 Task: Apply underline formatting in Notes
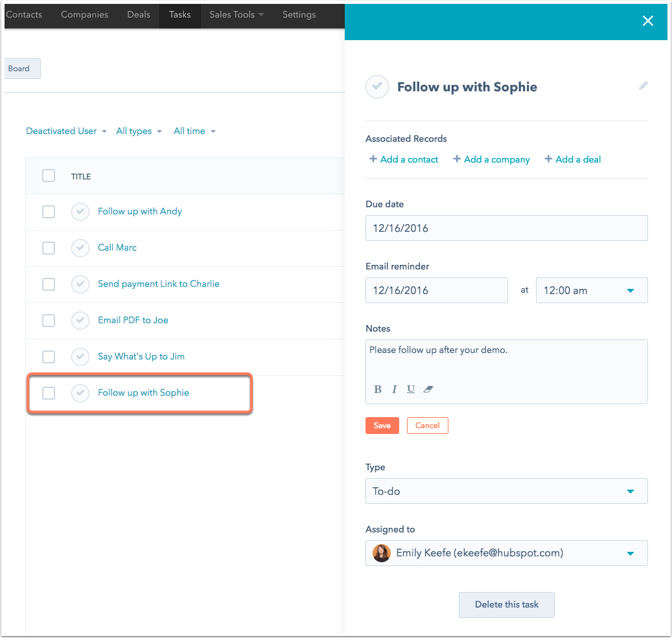[411, 389]
